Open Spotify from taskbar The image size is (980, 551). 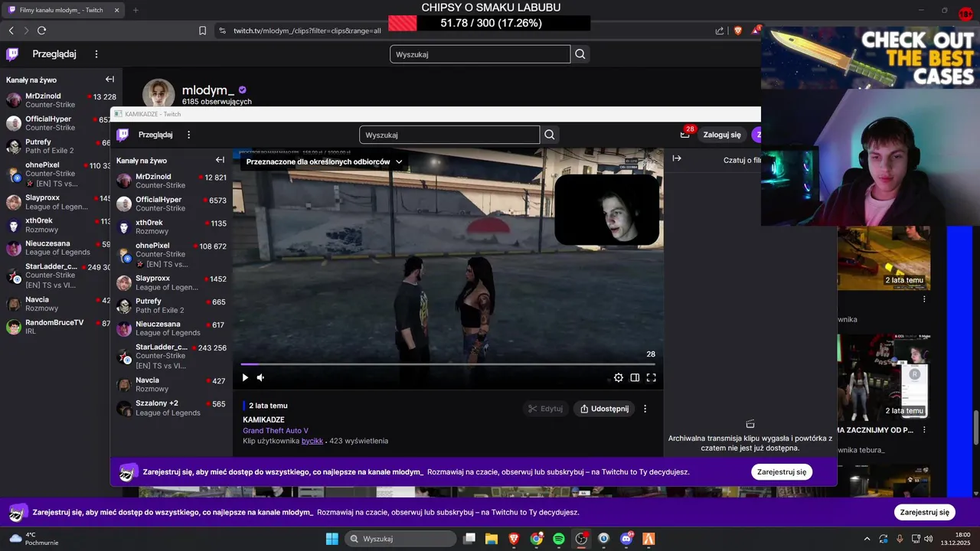pos(559,539)
